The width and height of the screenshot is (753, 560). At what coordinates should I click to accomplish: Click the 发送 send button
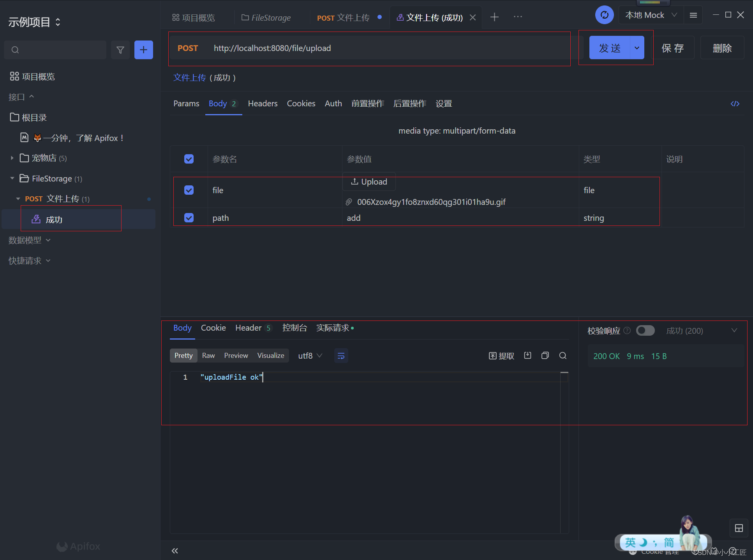(609, 48)
